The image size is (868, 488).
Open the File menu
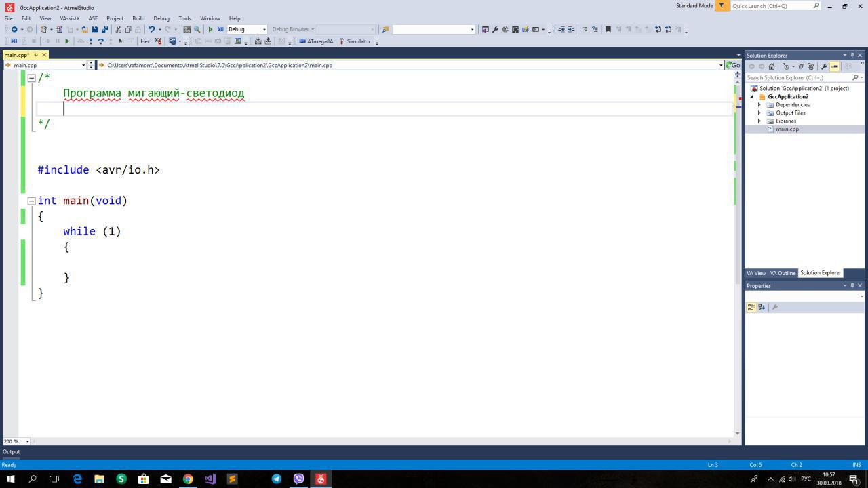point(9,18)
